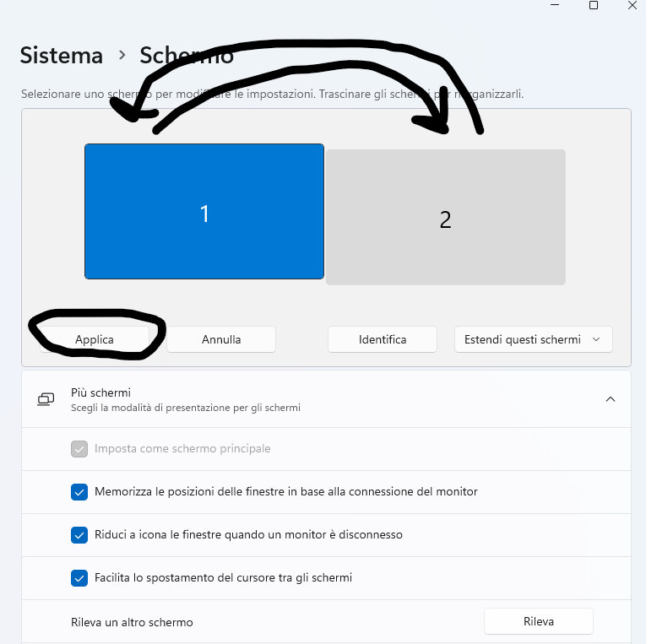The height and width of the screenshot is (644, 646).
Task: Click Rileva to detect another display
Action: point(538,622)
